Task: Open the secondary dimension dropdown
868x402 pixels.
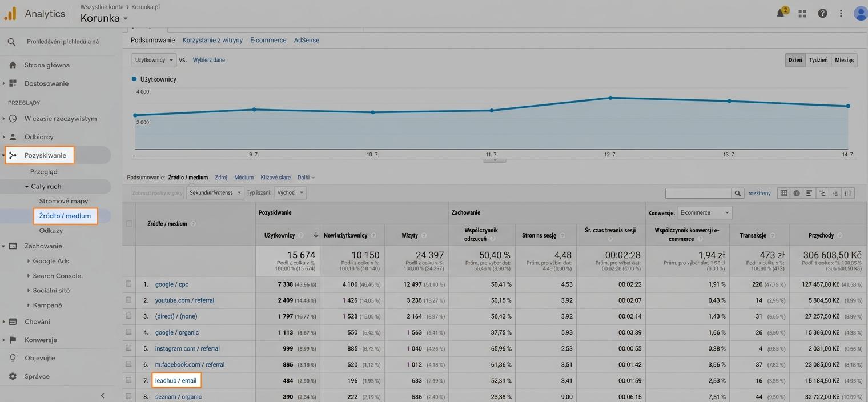Action: [x=215, y=193]
